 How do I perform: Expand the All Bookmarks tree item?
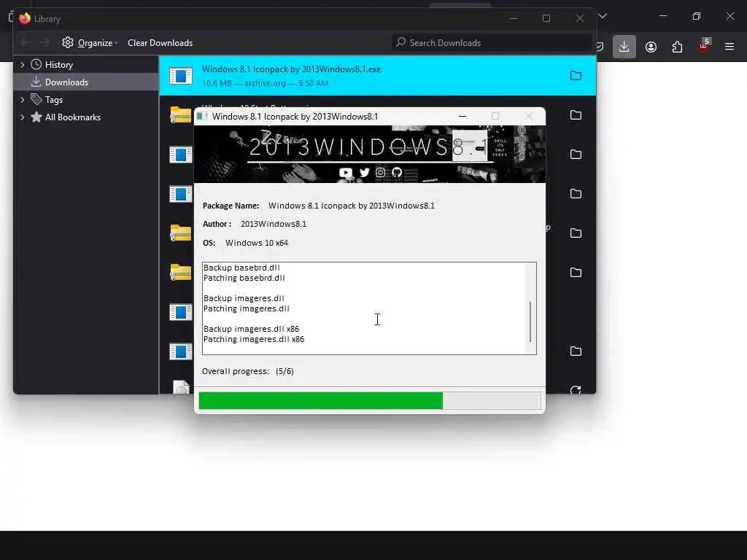tap(22, 117)
